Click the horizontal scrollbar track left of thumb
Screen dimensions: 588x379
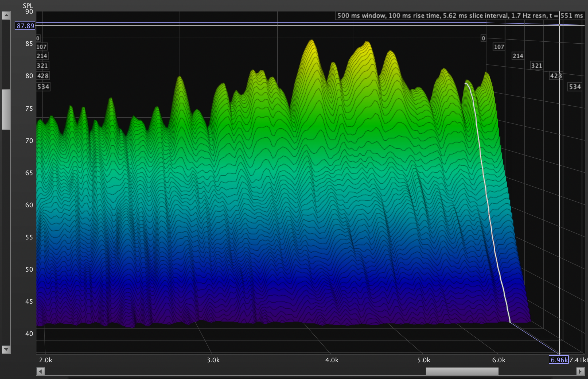[229, 372]
